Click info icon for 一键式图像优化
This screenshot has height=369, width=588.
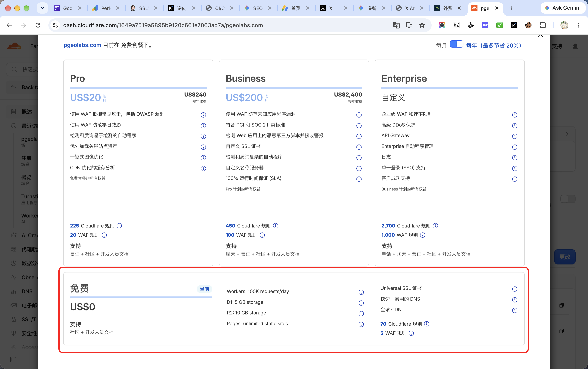point(203,158)
